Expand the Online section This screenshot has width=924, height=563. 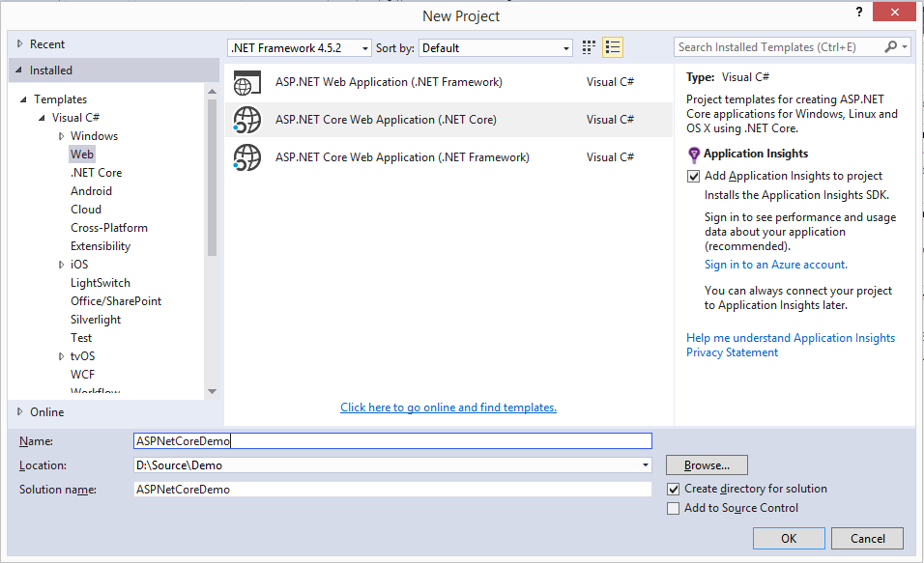(21, 411)
